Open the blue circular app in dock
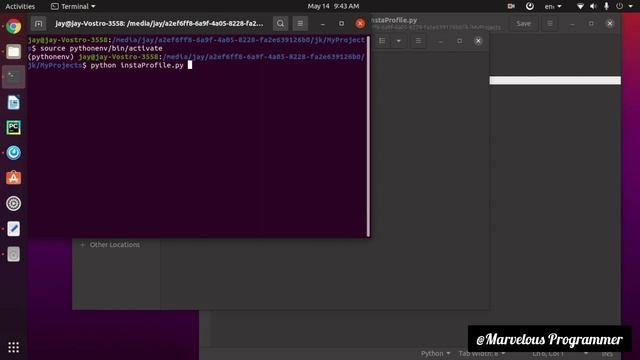Screen dimensions: 640x360 (13, 153)
